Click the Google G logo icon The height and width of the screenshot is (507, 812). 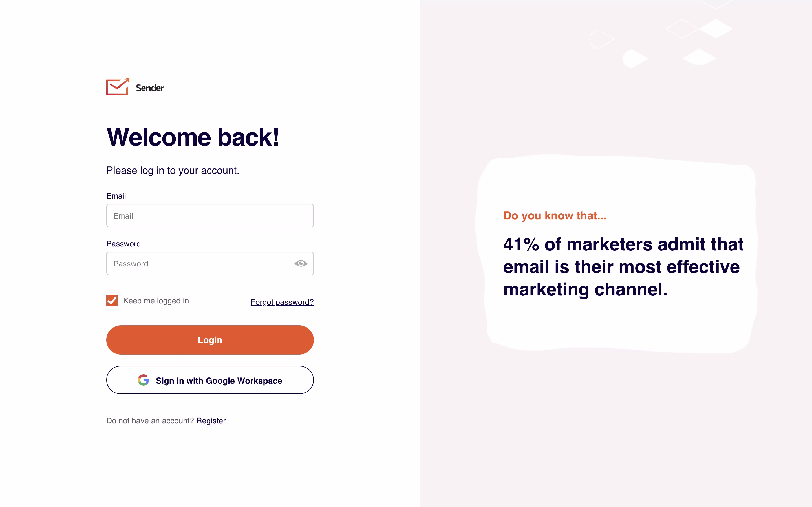pyautogui.click(x=143, y=380)
